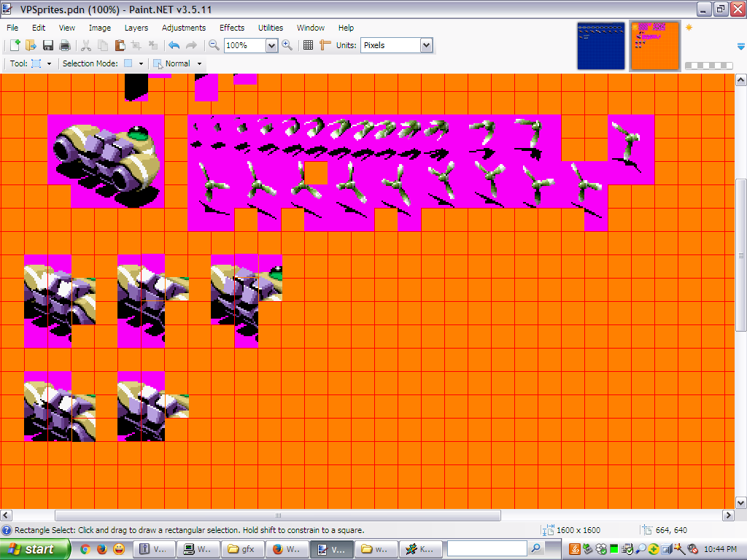Screen dimensions: 747x560
Task: Click the Crop to selection icon
Action: click(x=136, y=45)
